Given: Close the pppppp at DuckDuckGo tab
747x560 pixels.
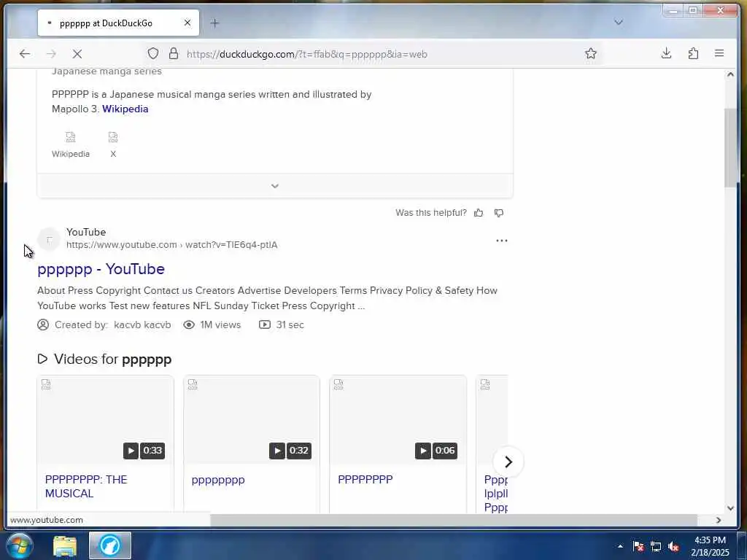Looking at the screenshot, I should [187, 23].
